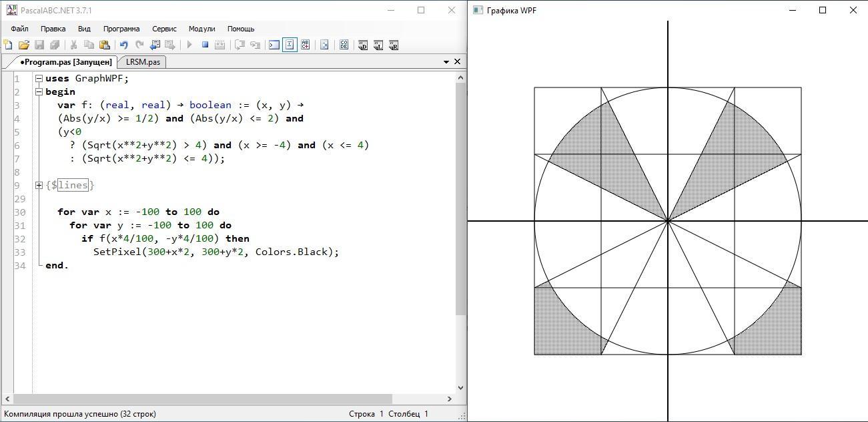Redo the last undone edit
Screen dimensions: 868x422
coord(139,45)
